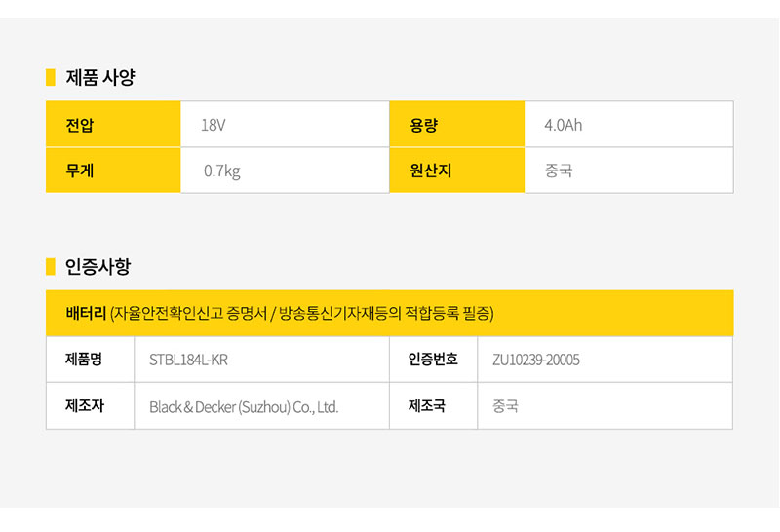Select certification number ZU10239-20005
The width and height of the screenshot is (780, 532).
[536, 360]
